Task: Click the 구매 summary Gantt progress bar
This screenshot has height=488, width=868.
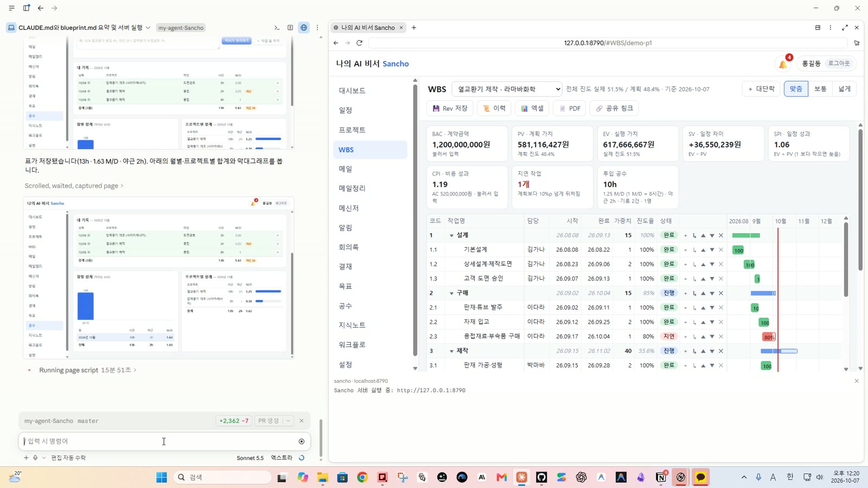Action: (763, 293)
